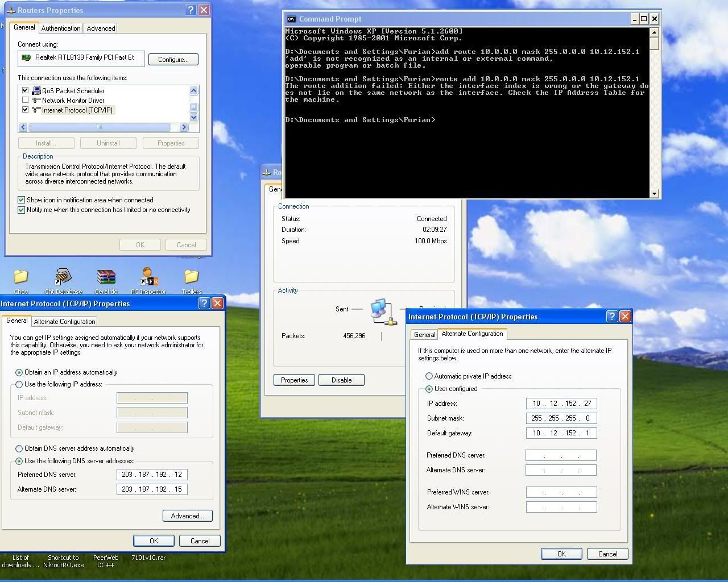
Task: Select User configured radio option
Action: click(429, 389)
